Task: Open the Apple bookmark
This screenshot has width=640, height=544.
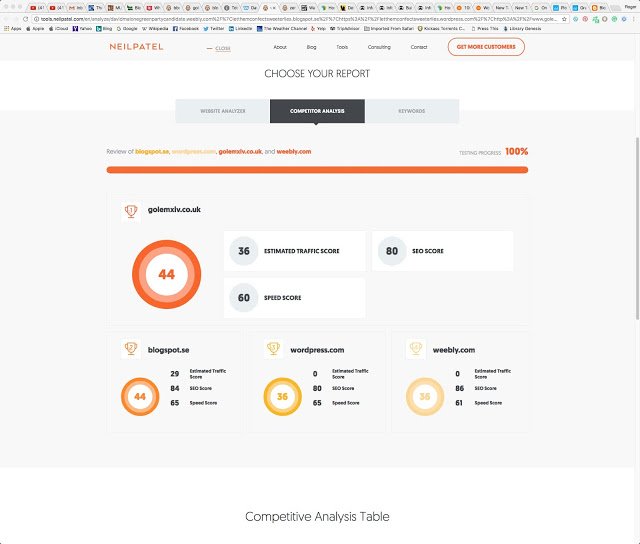Action: click(35, 29)
